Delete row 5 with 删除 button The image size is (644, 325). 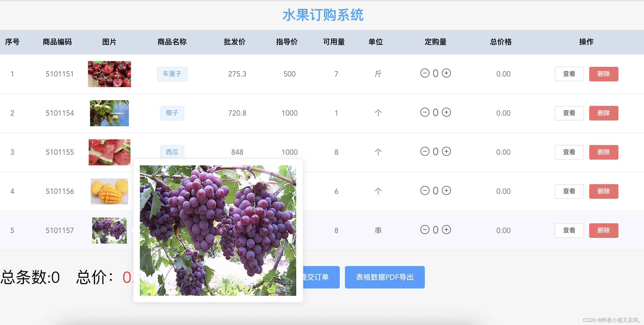[x=603, y=231]
